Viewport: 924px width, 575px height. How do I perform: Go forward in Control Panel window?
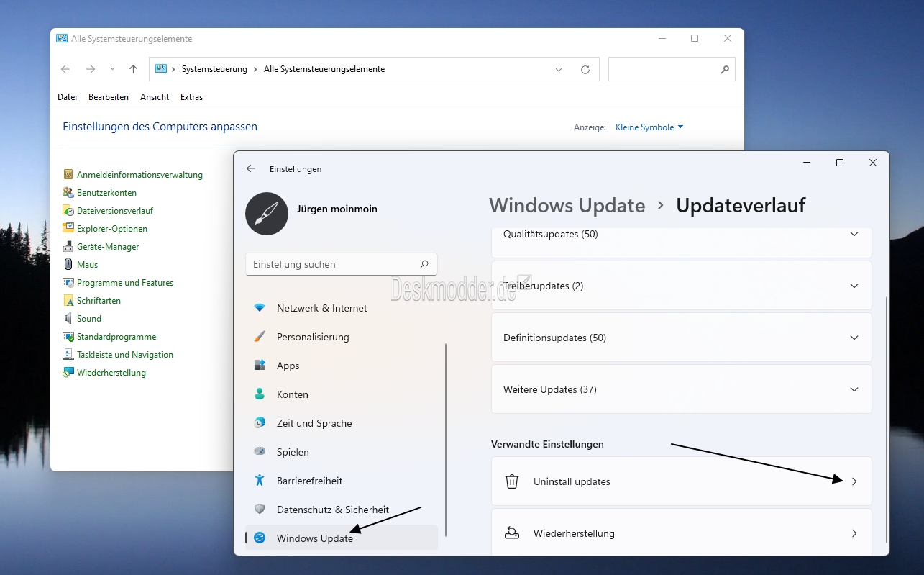coord(91,69)
